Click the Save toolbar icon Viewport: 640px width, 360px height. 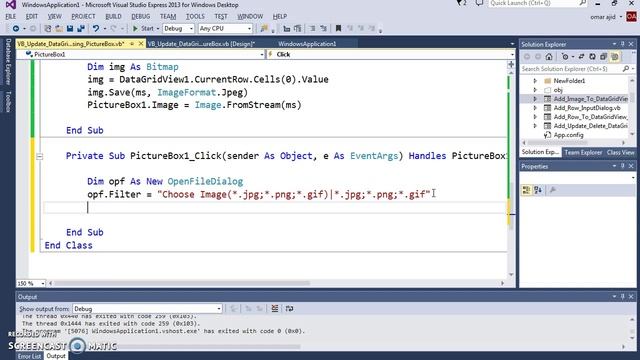[x=70, y=29]
